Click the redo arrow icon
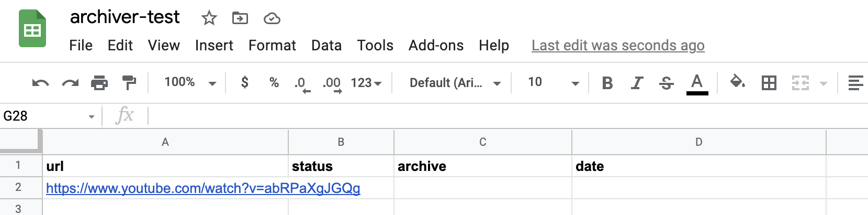This screenshot has height=215, width=868. (70, 83)
